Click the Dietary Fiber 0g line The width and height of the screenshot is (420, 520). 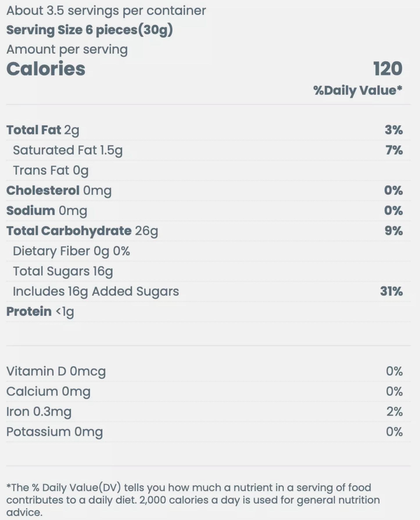[x=71, y=251]
